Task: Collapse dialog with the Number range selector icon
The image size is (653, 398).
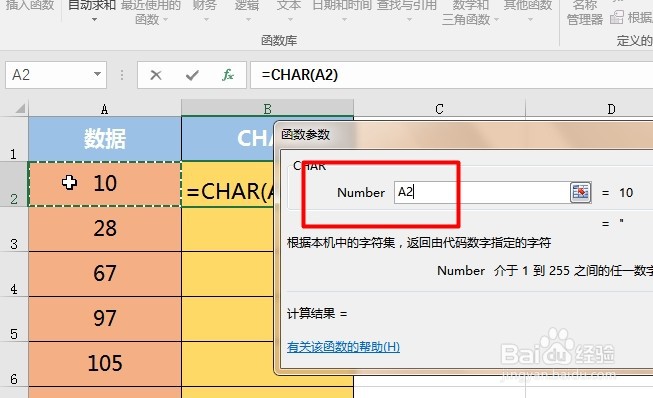Action: [581, 192]
